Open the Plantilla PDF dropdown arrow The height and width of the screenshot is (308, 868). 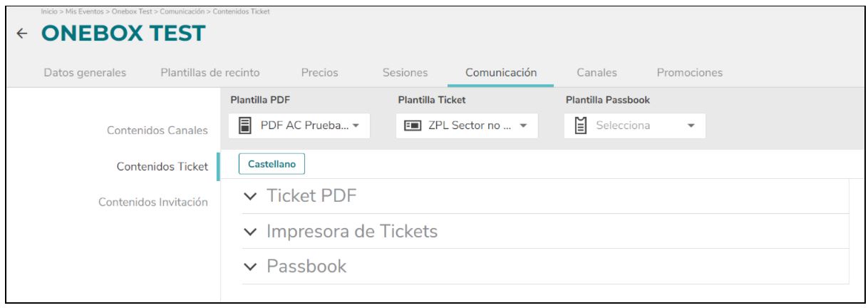pos(356,127)
